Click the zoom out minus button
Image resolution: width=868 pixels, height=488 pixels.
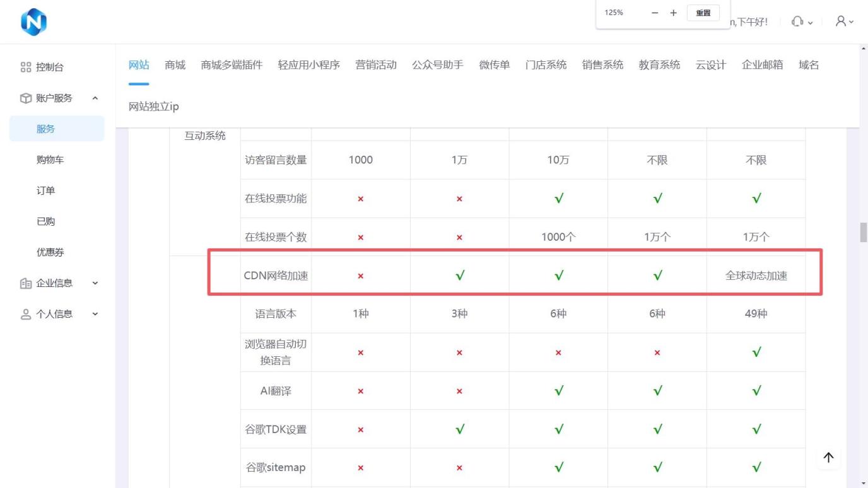pyautogui.click(x=655, y=13)
